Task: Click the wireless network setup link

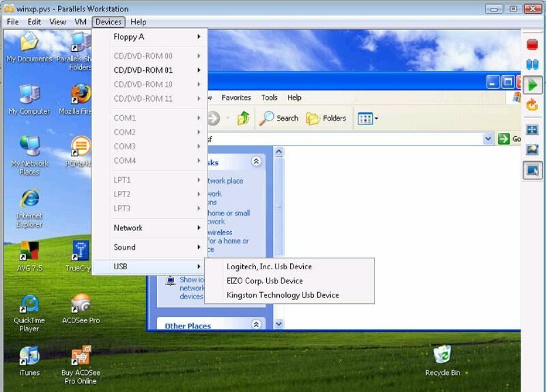Action: tap(227, 241)
